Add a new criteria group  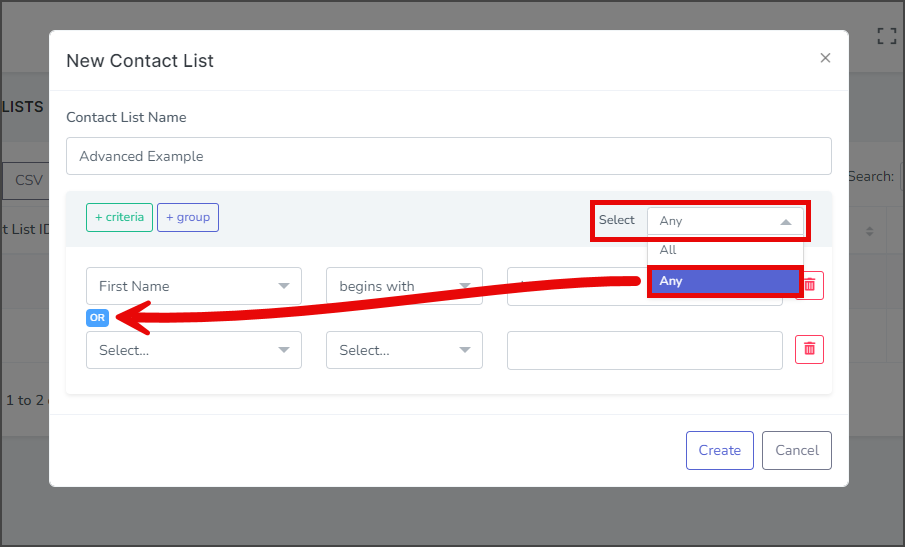click(188, 218)
